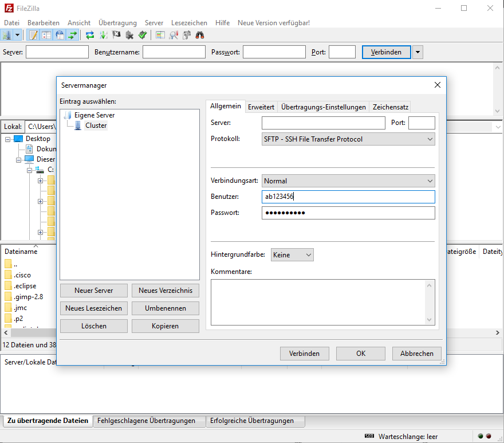Click the Neuer Server button

94,291
